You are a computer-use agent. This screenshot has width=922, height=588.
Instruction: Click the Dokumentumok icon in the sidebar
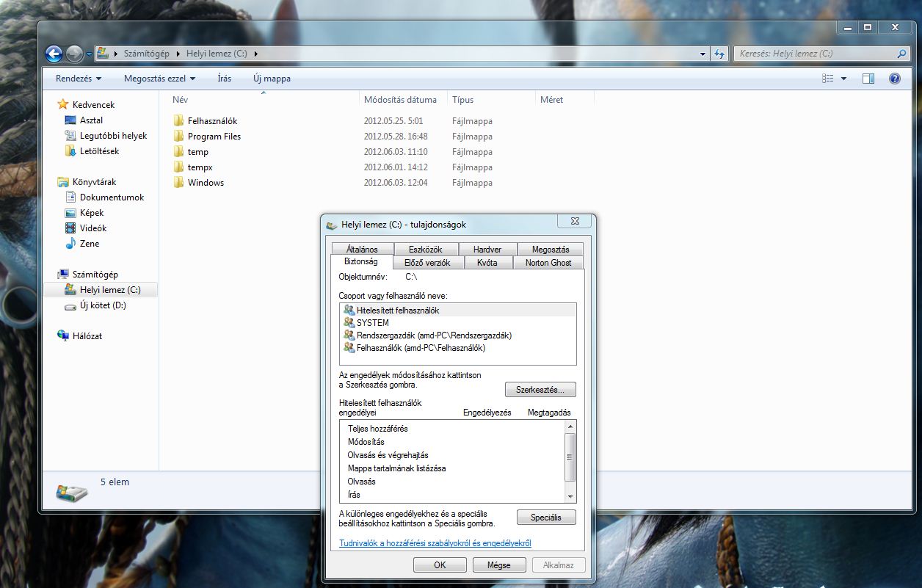click(70, 197)
